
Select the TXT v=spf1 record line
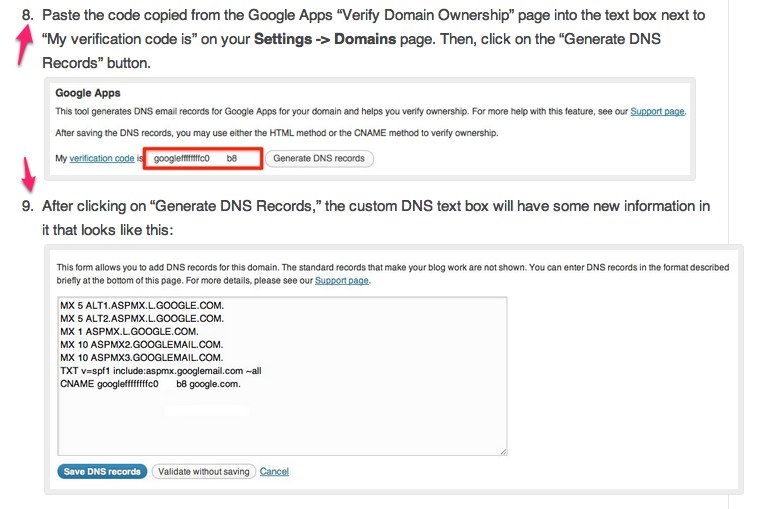(161, 371)
